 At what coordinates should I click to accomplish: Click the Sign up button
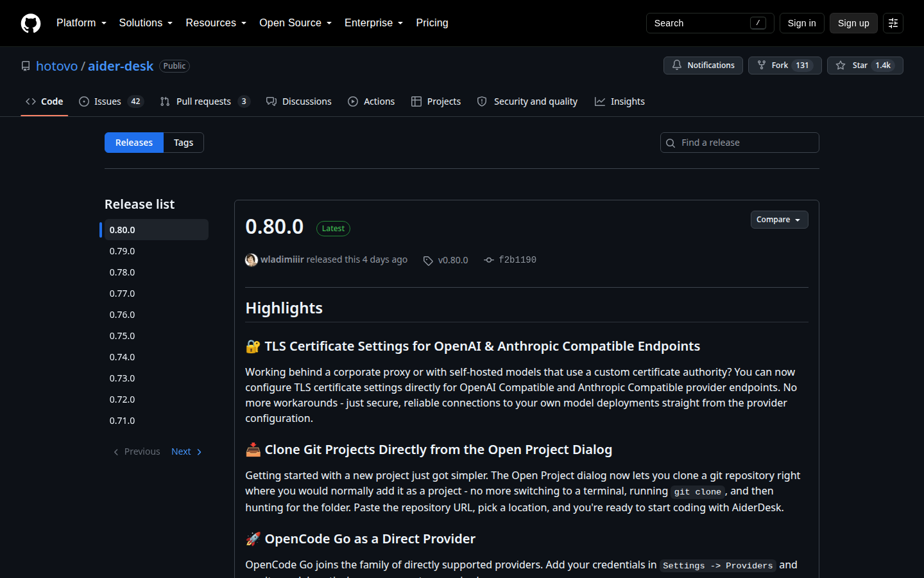(x=853, y=23)
